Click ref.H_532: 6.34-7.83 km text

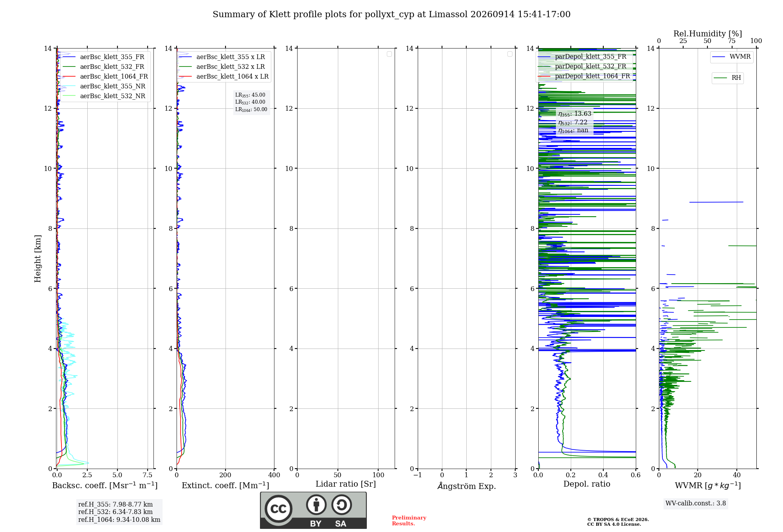[115, 512]
